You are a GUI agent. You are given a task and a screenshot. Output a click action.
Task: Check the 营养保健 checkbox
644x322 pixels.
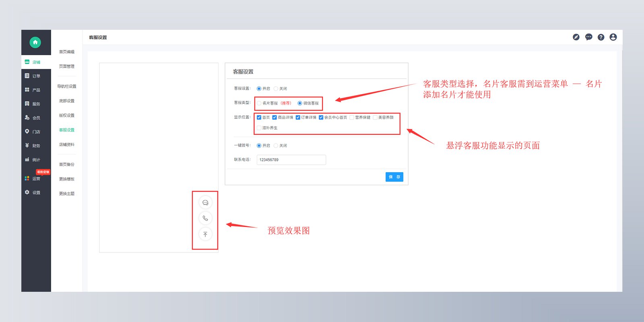352,118
